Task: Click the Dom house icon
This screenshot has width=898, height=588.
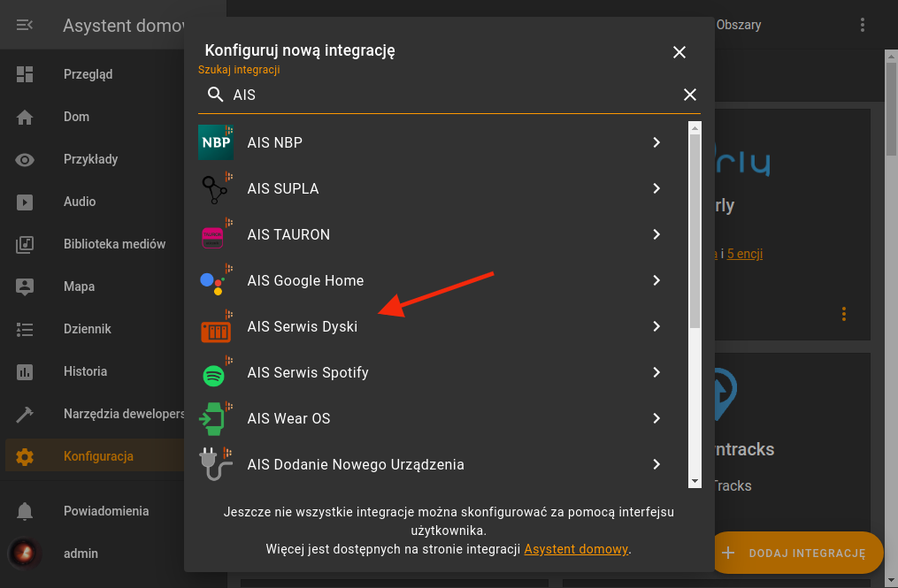Action: [x=25, y=117]
